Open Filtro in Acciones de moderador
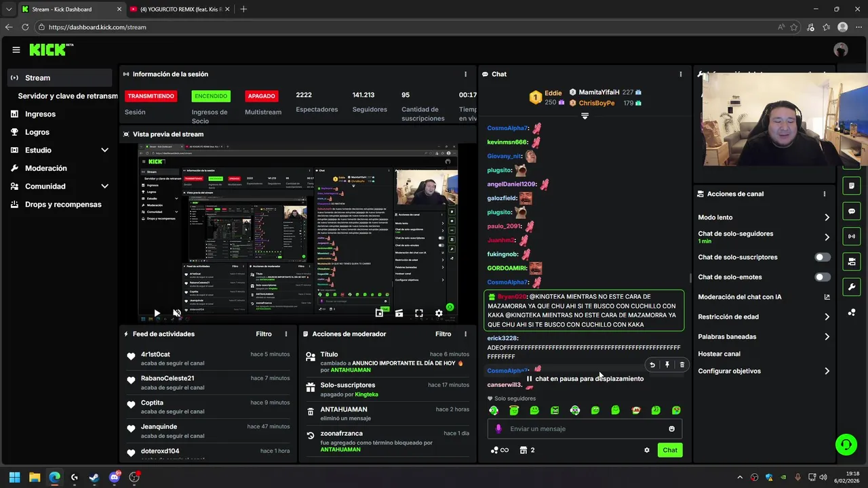 click(x=443, y=334)
